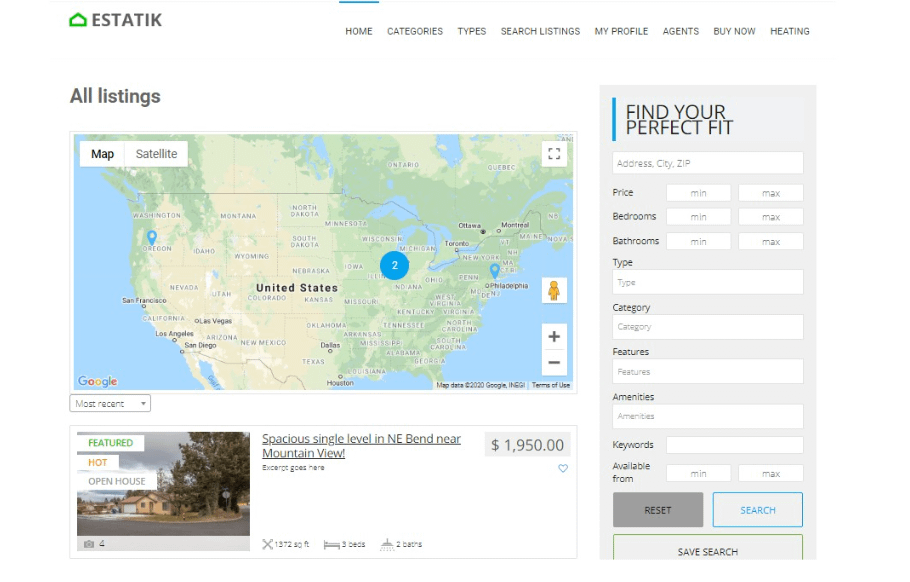Click the Search button

pos(757,510)
